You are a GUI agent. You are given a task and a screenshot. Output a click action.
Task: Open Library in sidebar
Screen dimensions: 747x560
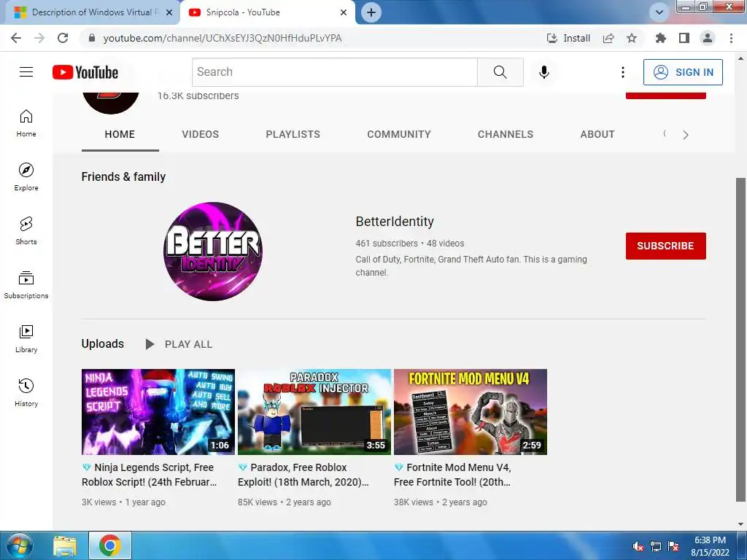click(26, 338)
